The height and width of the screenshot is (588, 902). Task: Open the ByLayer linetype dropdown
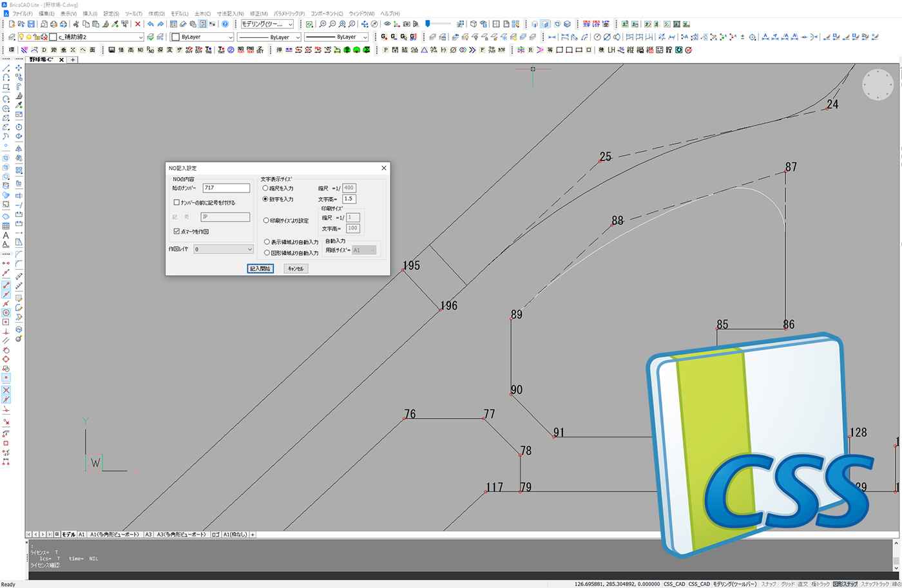(269, 37)
